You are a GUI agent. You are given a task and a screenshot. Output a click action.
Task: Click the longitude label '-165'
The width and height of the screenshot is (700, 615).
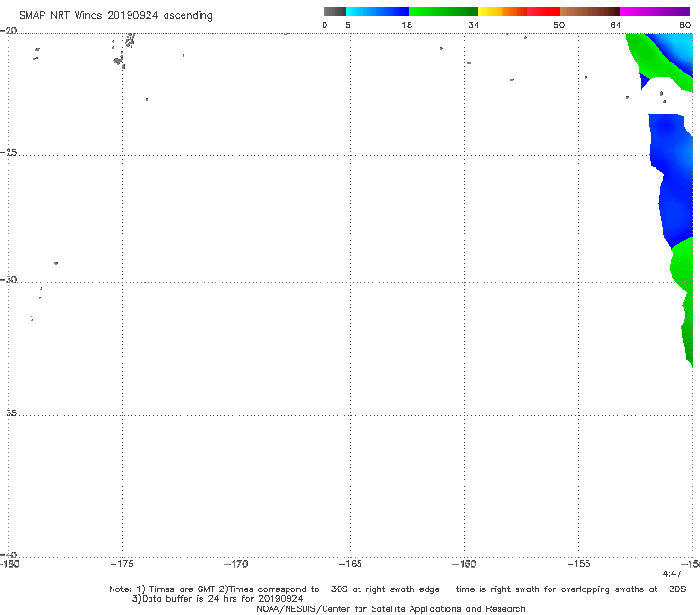tap(350, 564)
